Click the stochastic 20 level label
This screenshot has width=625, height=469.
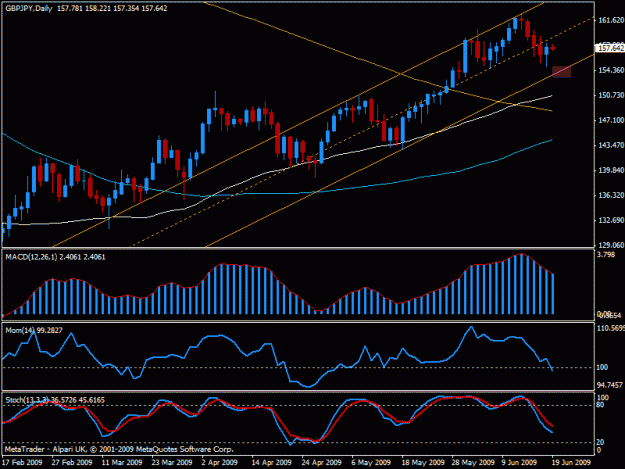coord(600,442)
